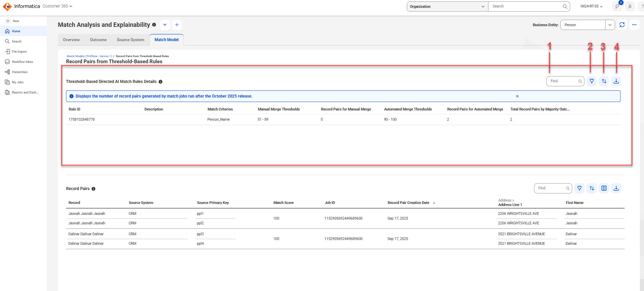The image size is (644, 291).
Task: Click the Rule ID column header
Action: point(75,109)
